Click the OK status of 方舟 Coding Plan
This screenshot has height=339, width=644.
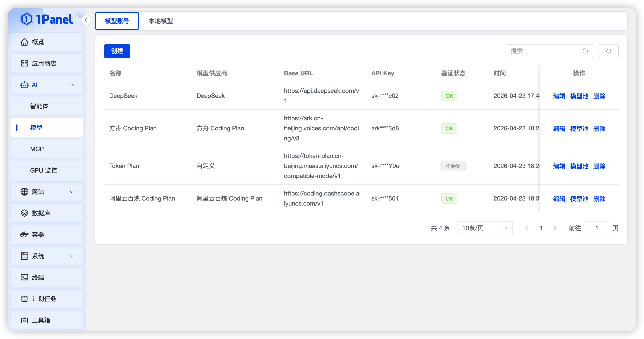coord(449,128)
